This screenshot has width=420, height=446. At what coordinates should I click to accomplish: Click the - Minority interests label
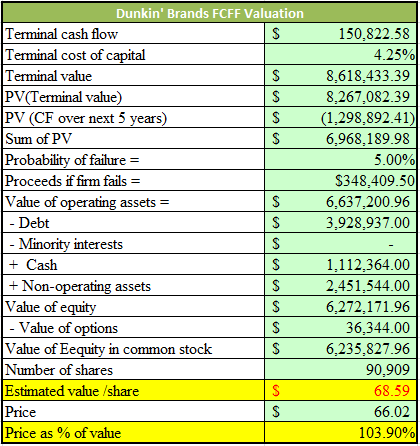click(x=66, y=244)
